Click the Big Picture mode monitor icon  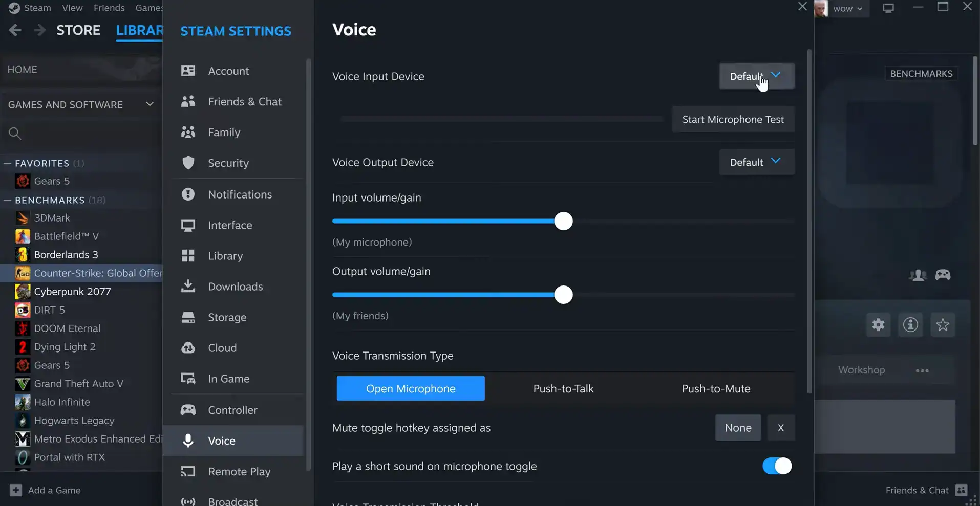888,8
